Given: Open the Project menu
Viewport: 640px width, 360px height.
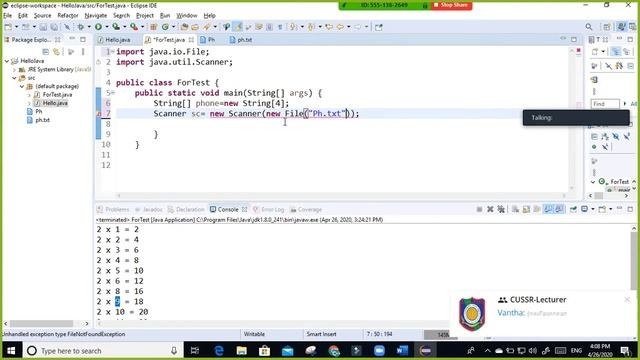Looking at the screenshot, I should pos(145,16).
